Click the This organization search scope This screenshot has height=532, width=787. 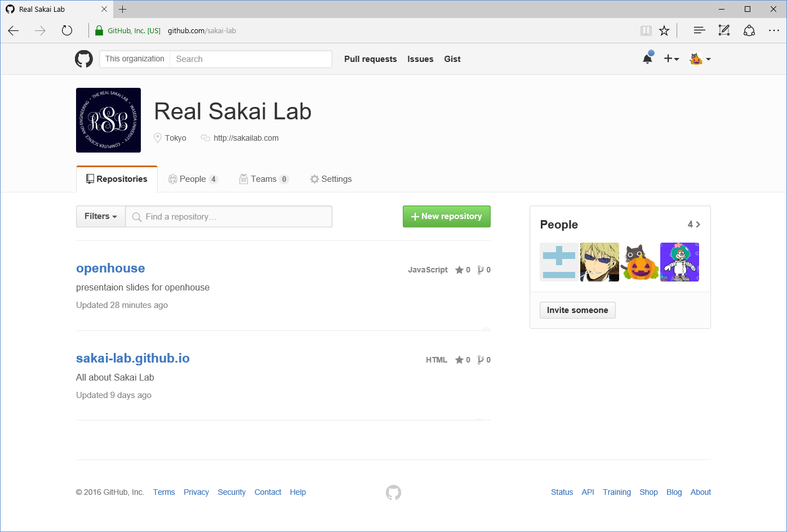[135, 59]
